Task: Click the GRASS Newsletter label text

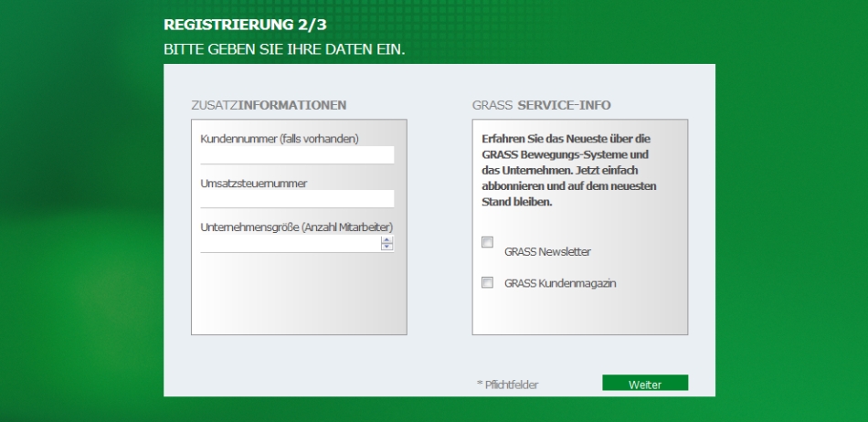Action: coord(547,252)
